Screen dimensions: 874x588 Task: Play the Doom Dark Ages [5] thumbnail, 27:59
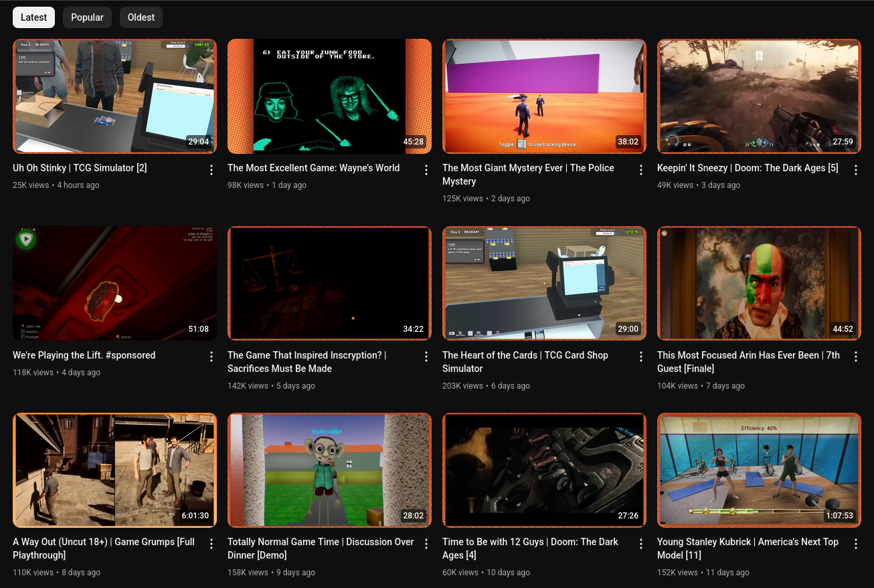point(759,96)
